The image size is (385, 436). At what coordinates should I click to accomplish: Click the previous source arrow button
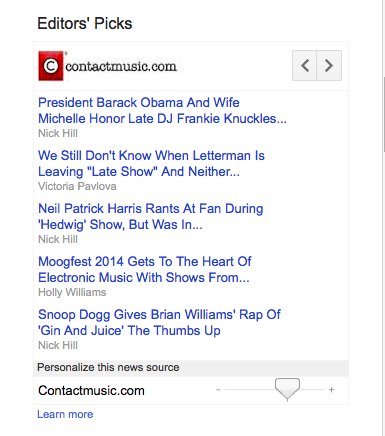pos(304,65)
